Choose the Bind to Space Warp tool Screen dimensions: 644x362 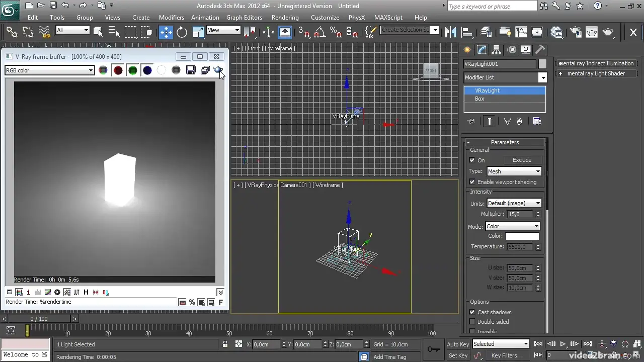click(x=44, y=32)
